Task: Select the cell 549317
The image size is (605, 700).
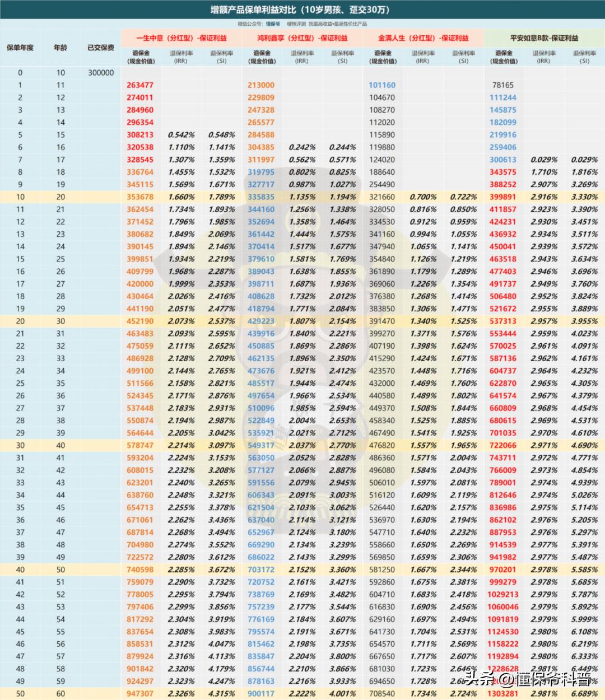Action: 261,445
